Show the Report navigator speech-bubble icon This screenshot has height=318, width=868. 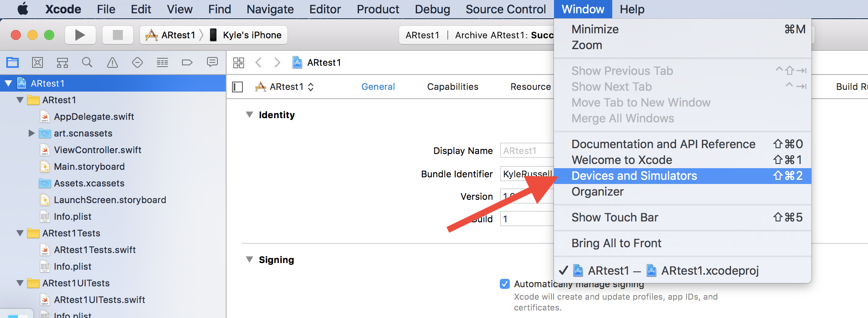pos(212,62)
